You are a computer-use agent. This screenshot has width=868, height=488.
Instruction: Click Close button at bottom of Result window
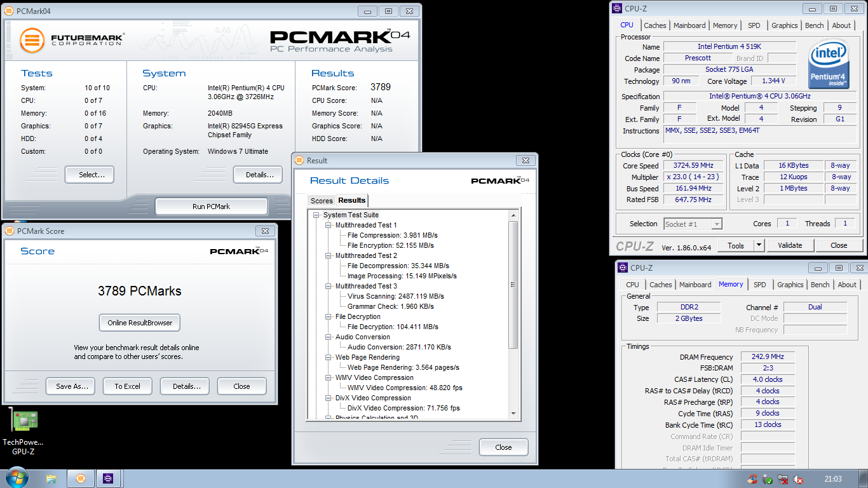pos(503,447)
